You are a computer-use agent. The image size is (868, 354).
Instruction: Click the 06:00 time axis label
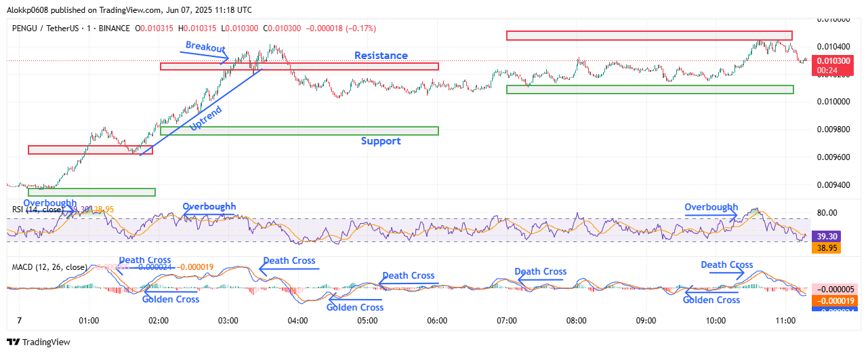tap(437, 321)
